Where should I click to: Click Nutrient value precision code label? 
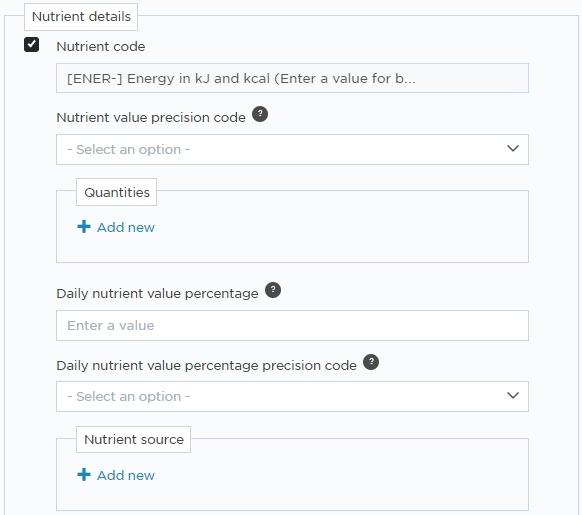tap(151, 117)
